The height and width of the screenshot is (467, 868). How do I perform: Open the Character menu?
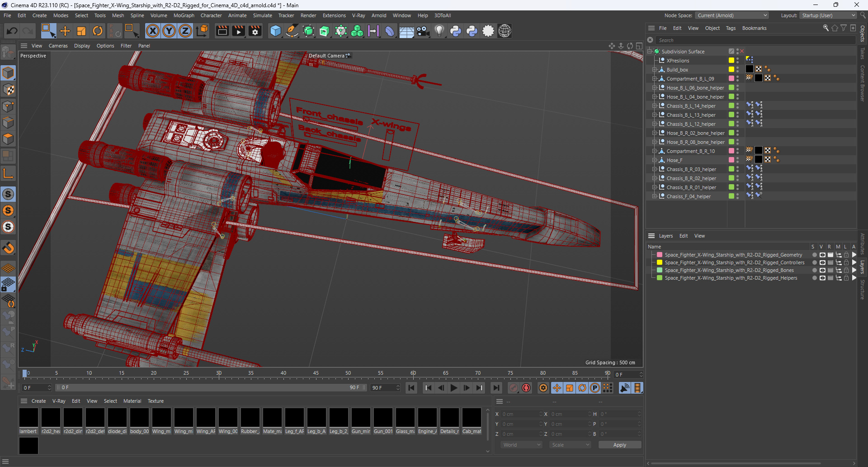point(211,15)
